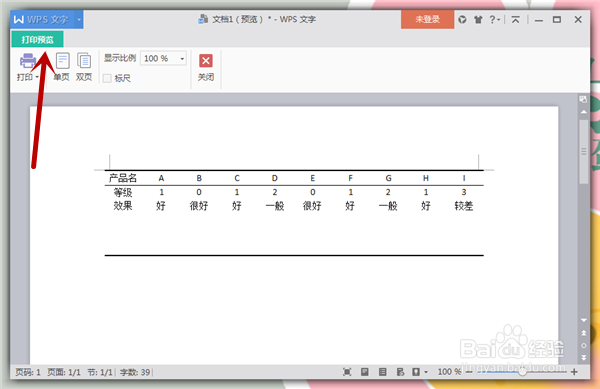Click the value 3 under column I
Image resolution: width=600 pixels, height=389 pixels.
464,192
